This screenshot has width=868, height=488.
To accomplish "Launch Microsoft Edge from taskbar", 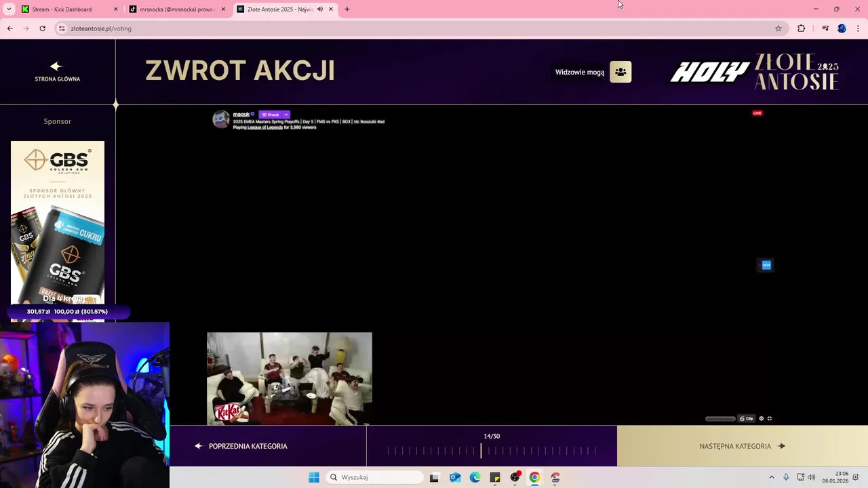I will tap(475, 477).
